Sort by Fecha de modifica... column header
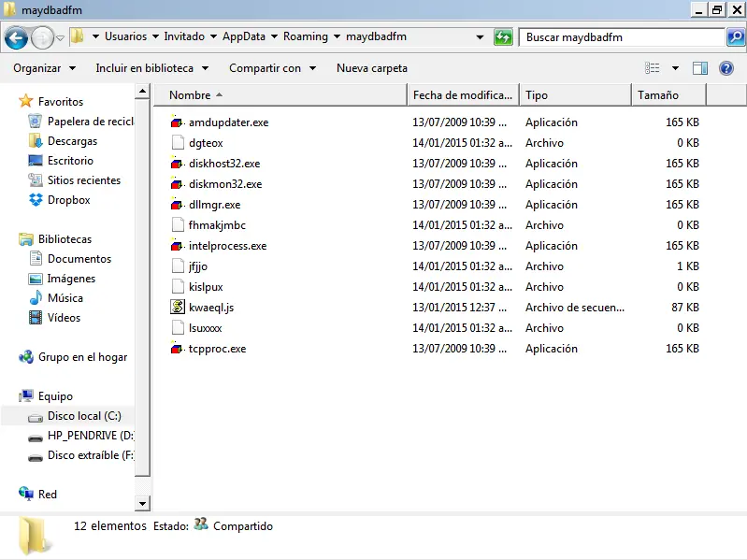747x560 pixels. [463, 94]
